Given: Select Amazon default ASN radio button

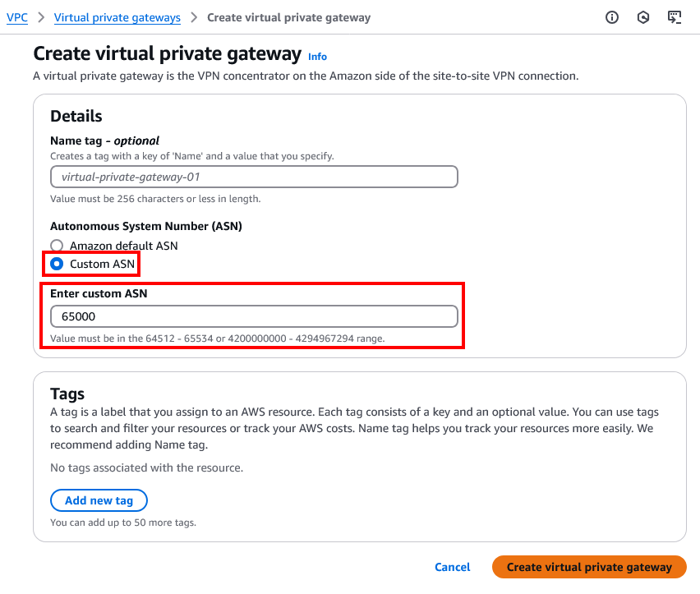Looking at the screenshot, I should pos(57,246).
